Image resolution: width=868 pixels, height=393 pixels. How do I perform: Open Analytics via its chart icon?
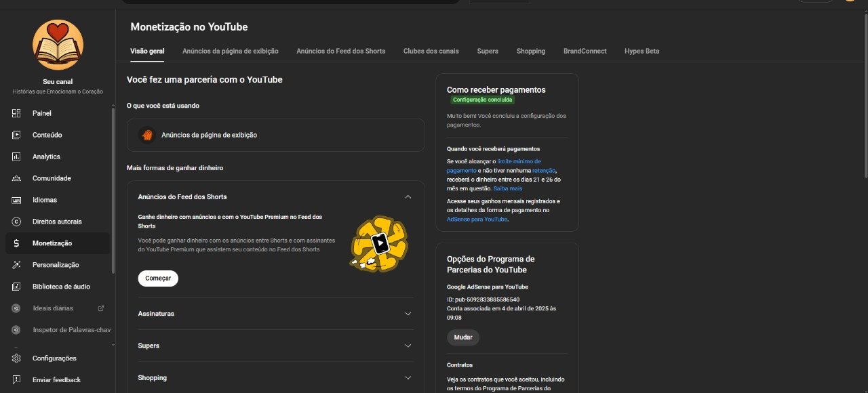point(16,157)
